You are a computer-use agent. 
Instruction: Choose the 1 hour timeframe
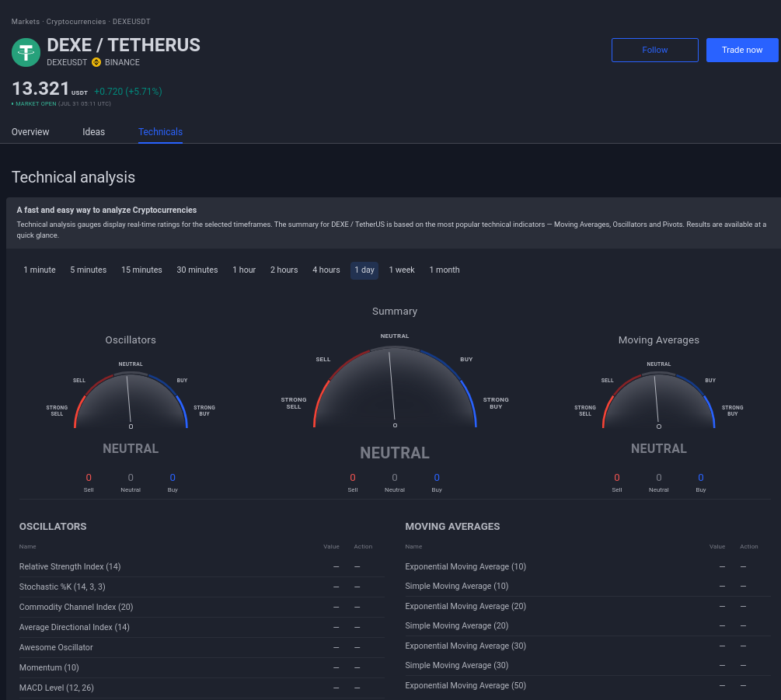pos(244,270)
